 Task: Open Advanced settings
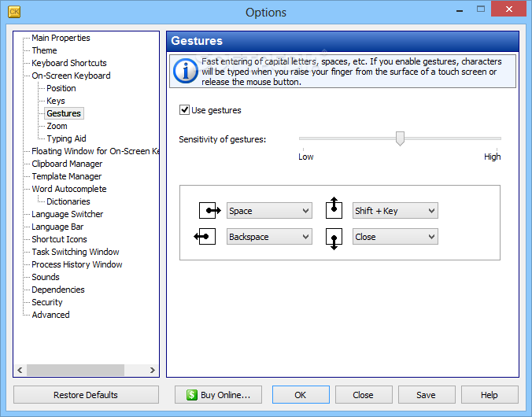point(51,315)
